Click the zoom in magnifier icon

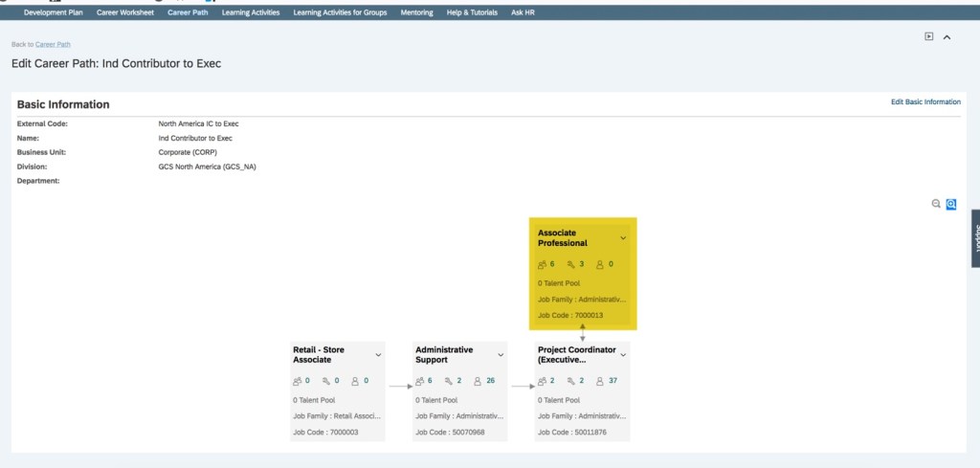(x=951, y=204)
